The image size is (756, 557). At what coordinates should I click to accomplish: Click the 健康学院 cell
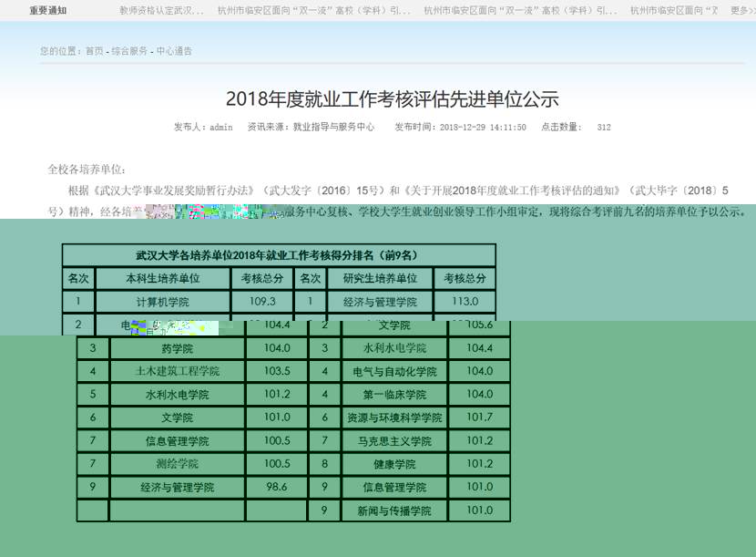(394, 464)
